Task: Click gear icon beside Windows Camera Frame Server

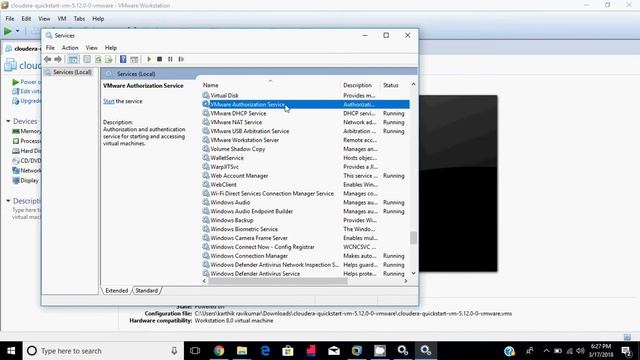Action: 206,238
